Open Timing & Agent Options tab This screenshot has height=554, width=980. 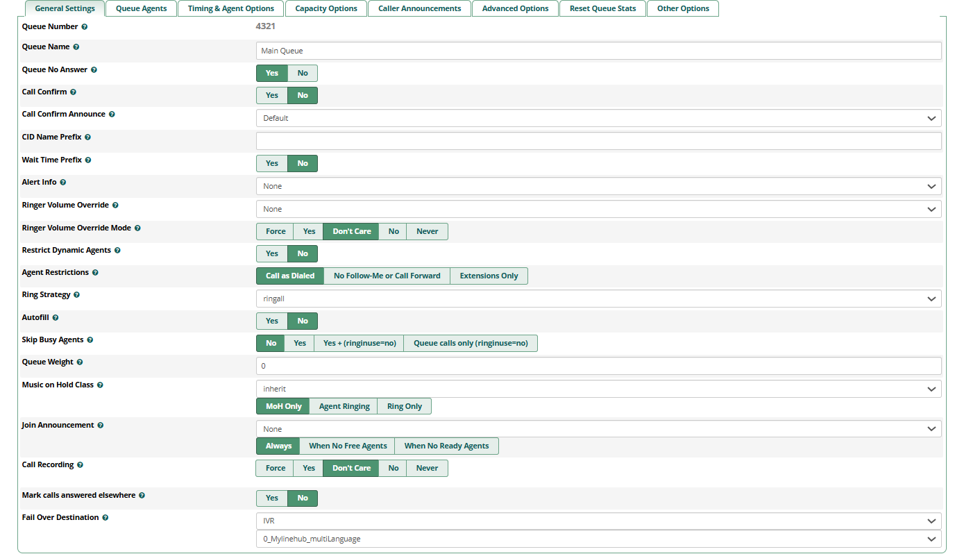pyautogui.click(x=230, y=8)
